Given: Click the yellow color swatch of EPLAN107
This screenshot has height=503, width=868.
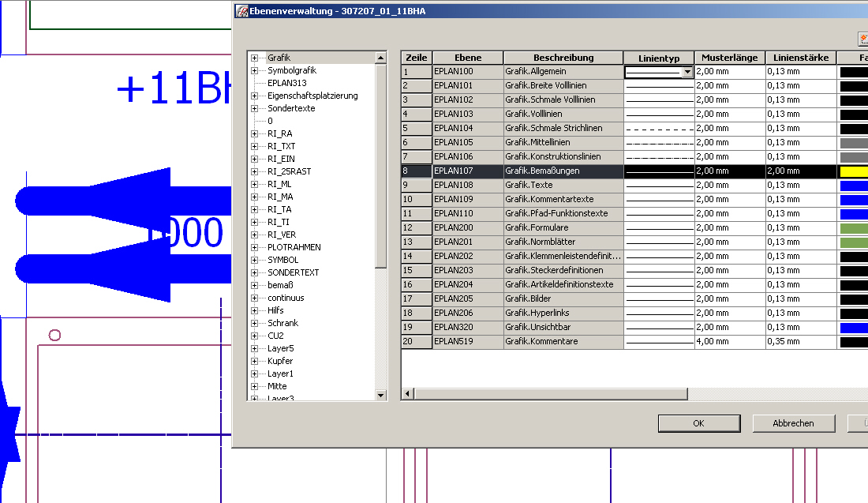Looking at the screenshot, I should pos(854,171).
